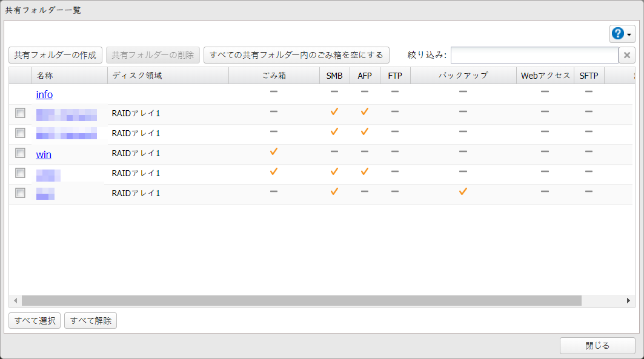Click inside the 絞り込み filter input field
The image size is (644, 359).
click(x=533, y=54)
